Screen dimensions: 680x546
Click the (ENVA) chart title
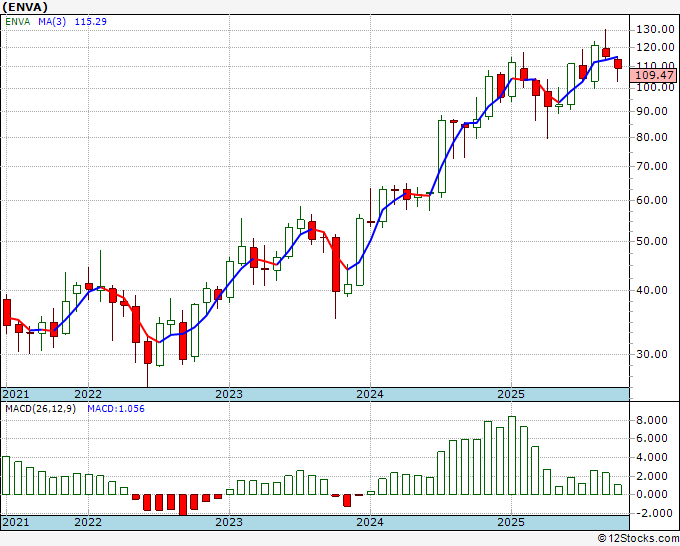point(25,7)
